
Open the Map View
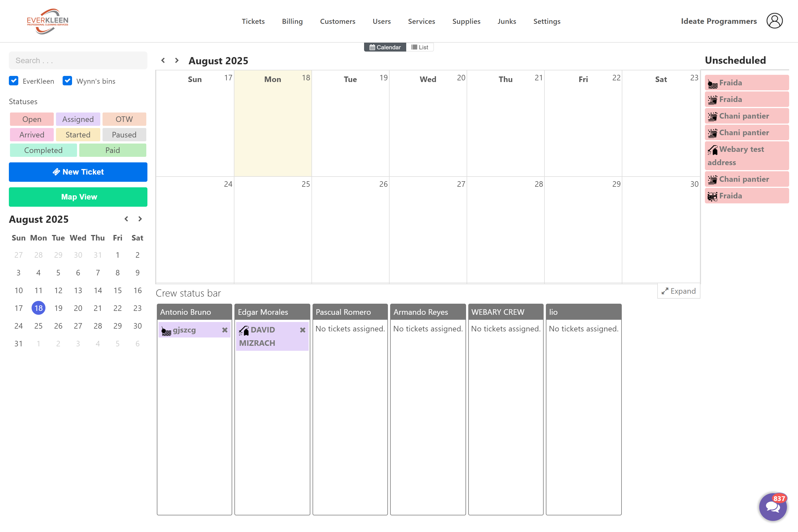coord(78,197)
